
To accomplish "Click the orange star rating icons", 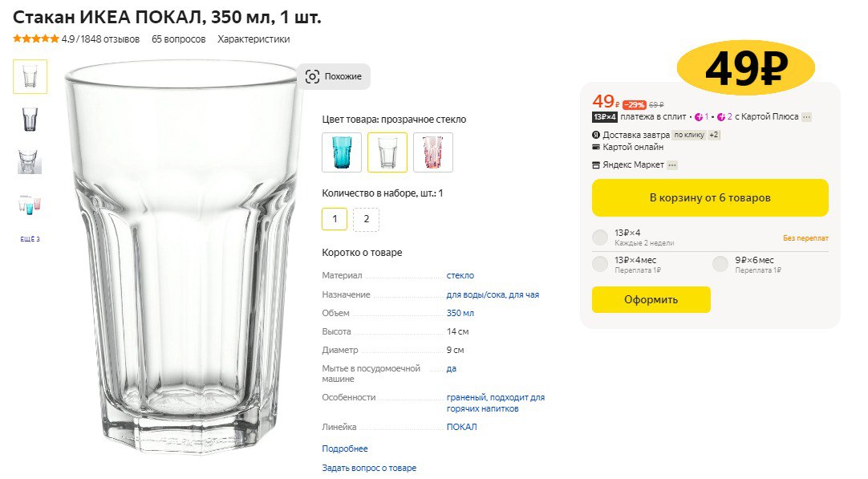I will [35, 39].
